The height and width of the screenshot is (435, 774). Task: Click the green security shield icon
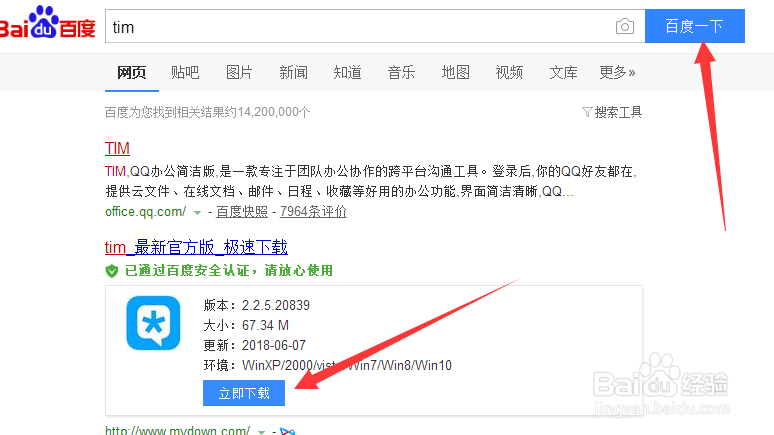112,271
